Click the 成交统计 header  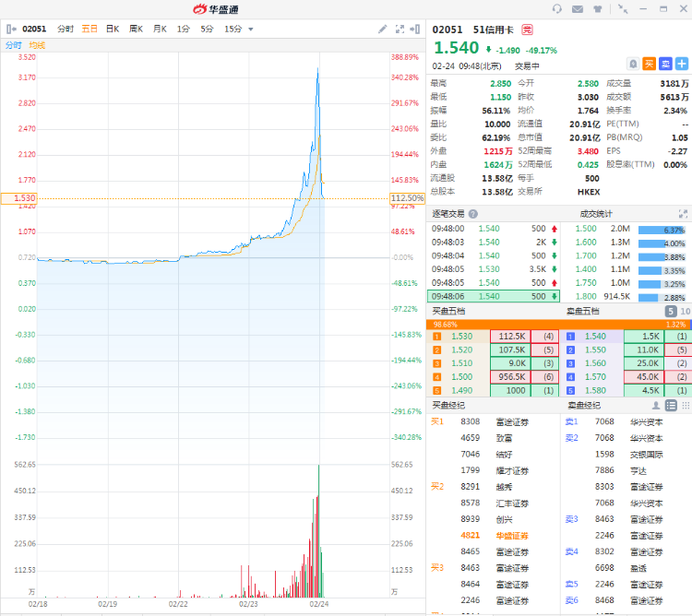point(596,214)
